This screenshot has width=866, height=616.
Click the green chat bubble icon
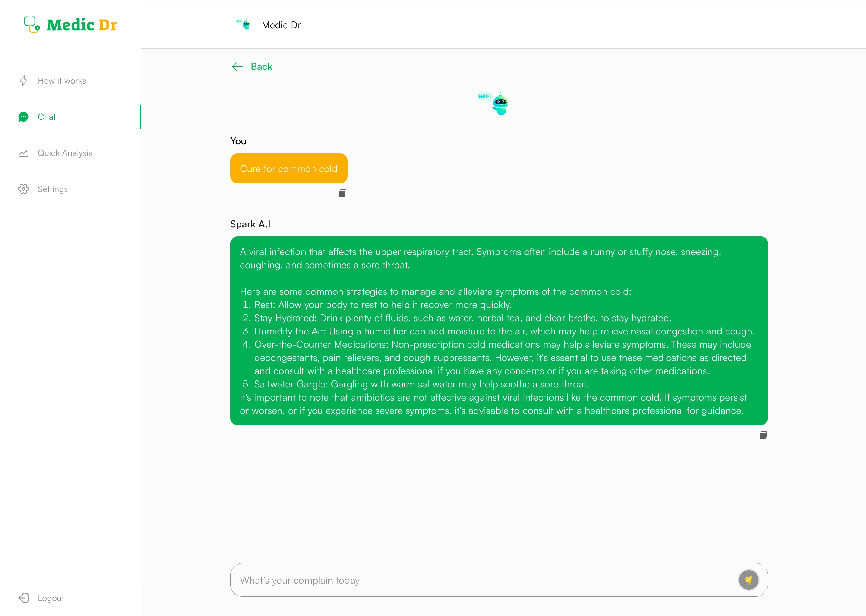(x=23, y=117)
